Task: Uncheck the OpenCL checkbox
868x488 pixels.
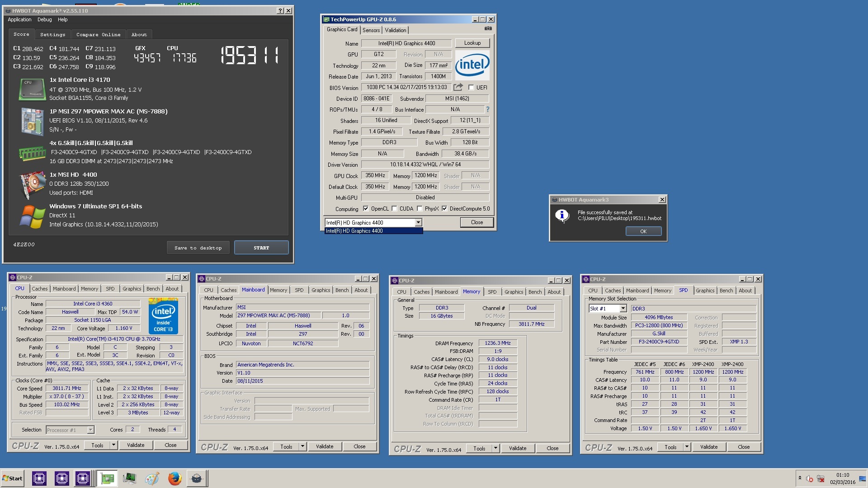Action: [366, 209]
